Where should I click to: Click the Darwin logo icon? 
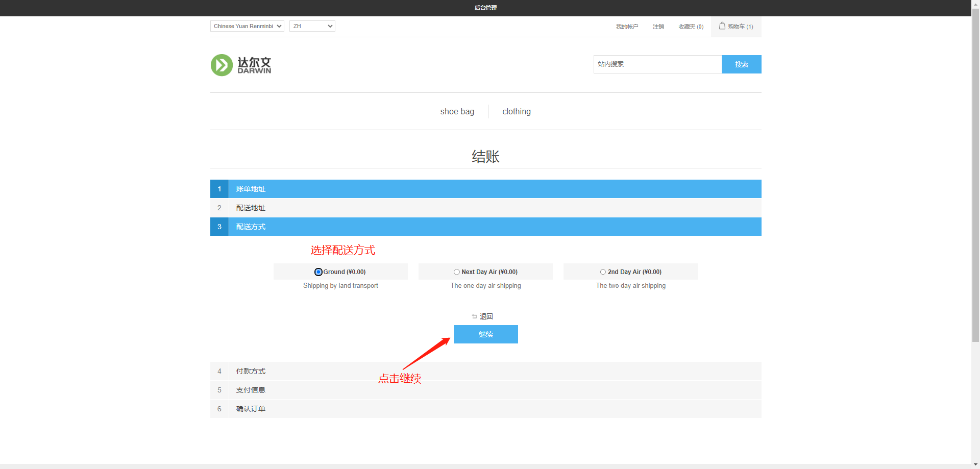pos(222,65)
